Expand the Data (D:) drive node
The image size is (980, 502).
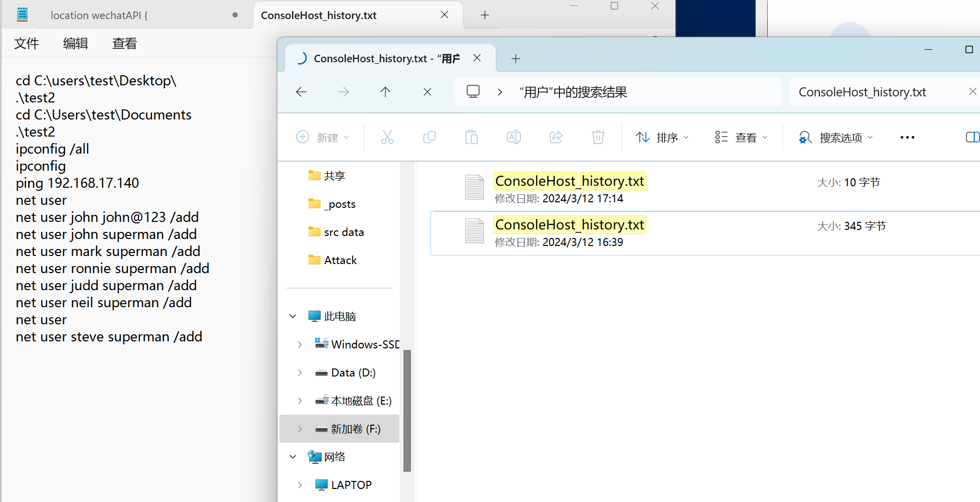point(300,372)
